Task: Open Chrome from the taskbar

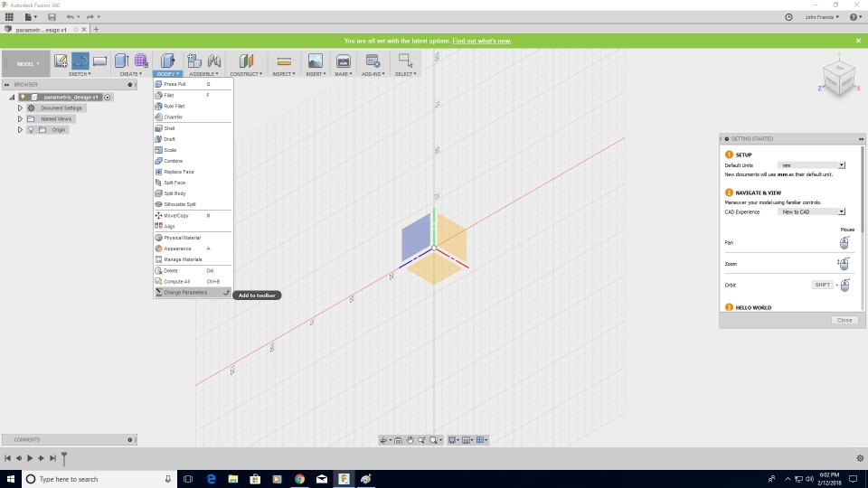Action: (x=299, y=479)
